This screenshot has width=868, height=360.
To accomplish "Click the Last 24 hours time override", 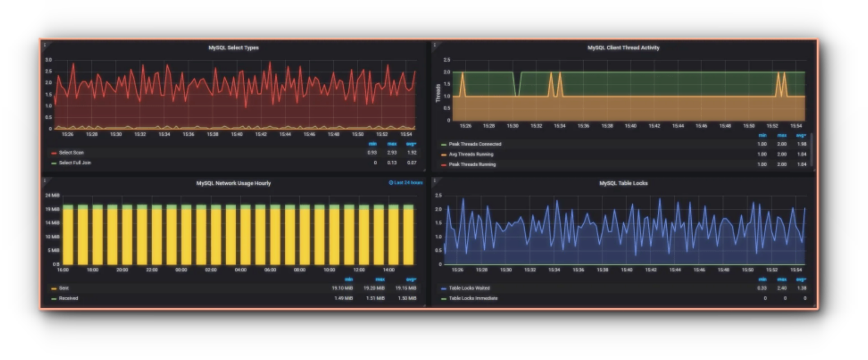I will point(405,183).
